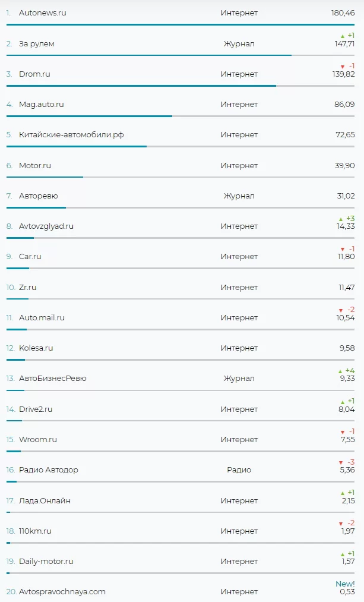The height and width of the screenshot is (602, 364).
Task: Click the red down arrow for Радио Автодор
Action: pos(341,463)
